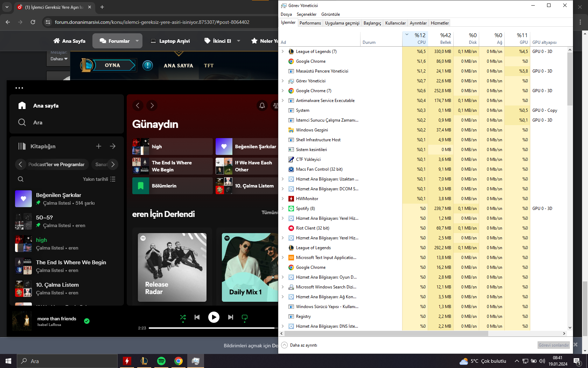588x368 pixels.
Task: Toggle liked status of more than friends
Action: point(87,321)
